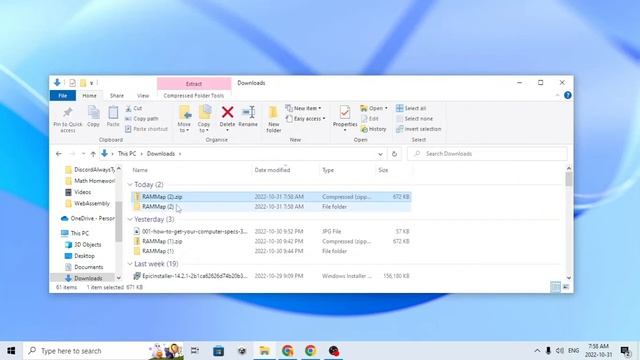Open the Copy to dropdown
This screenshot has height=360, width=640.
point(204,119)
